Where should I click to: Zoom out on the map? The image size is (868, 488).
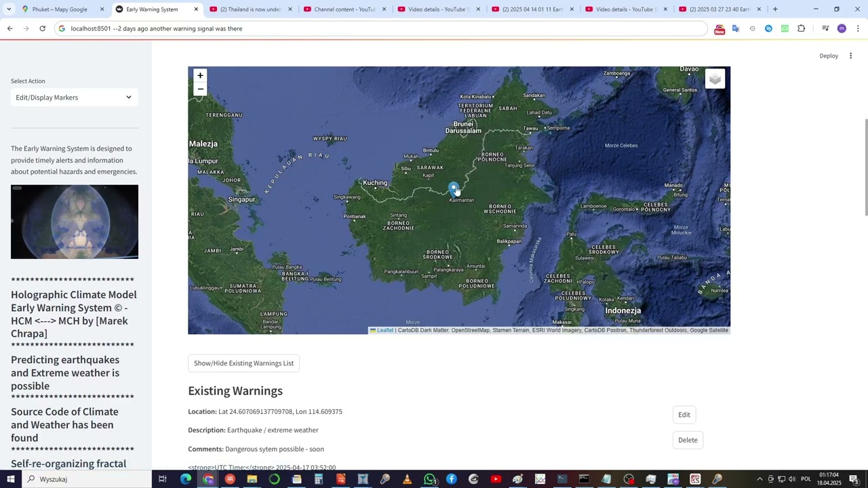(200, 89)
